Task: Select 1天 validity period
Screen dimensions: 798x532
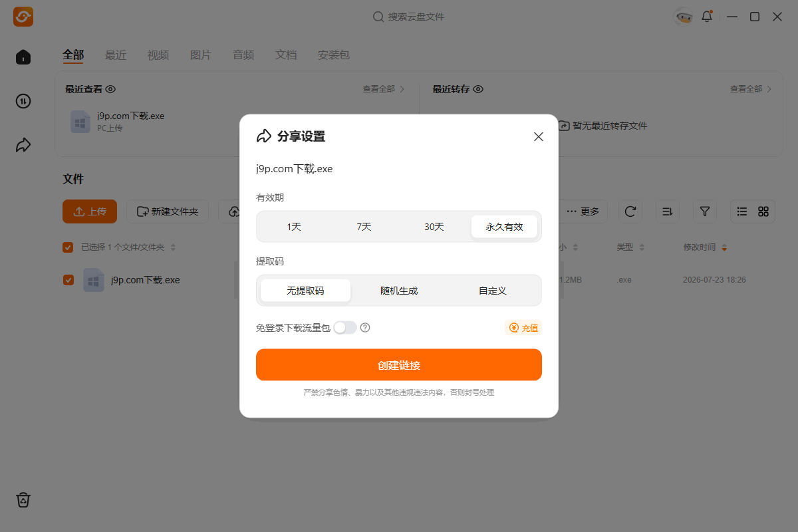Action: click(294, 227)
